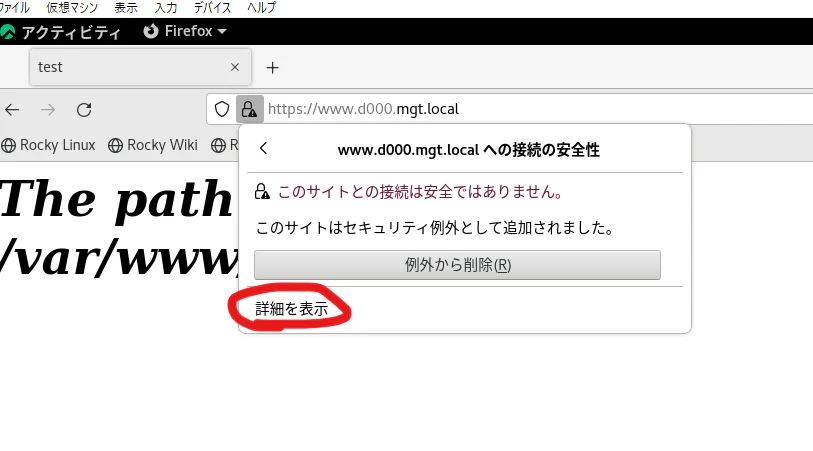Open the 入力 menu

(166, 7)
